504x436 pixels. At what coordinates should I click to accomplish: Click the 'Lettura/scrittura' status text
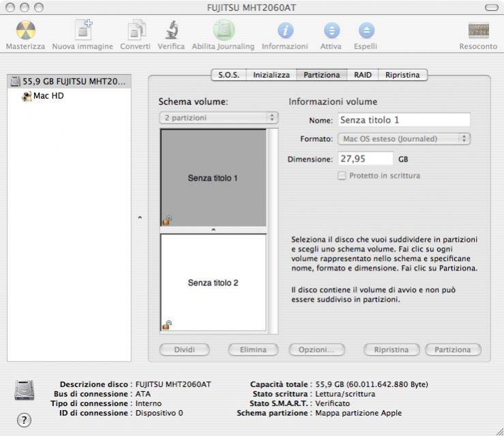pyautogui.click(x=345, y=394)
